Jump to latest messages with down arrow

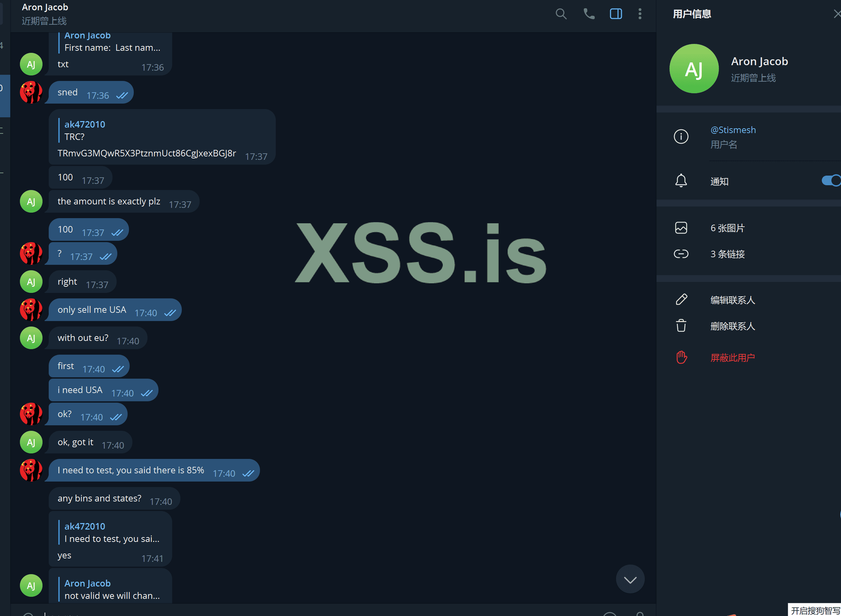(630, 579)
